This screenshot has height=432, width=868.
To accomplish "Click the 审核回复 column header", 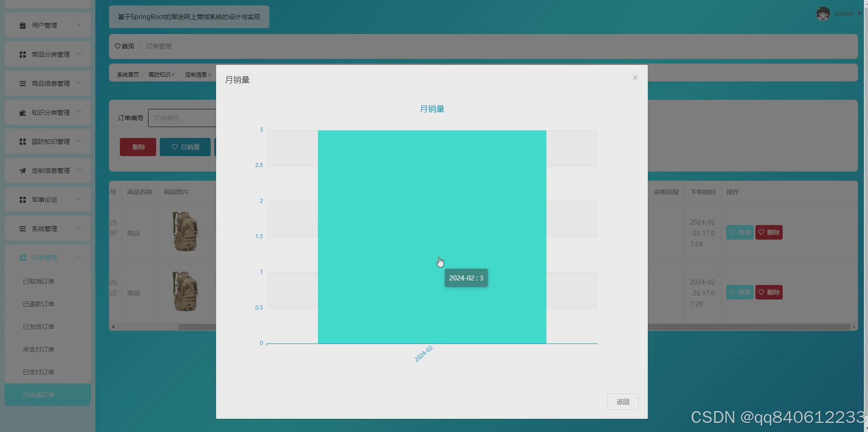I will [666, 192].
